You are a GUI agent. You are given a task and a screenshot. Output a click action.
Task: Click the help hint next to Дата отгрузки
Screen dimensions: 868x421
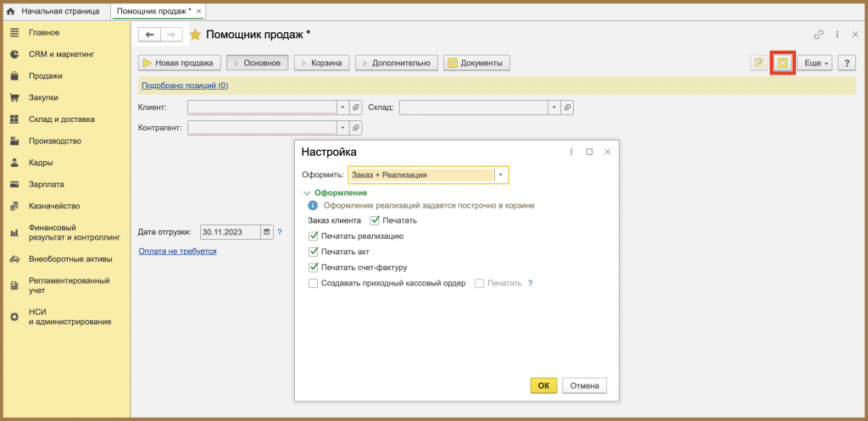point(280,232)
